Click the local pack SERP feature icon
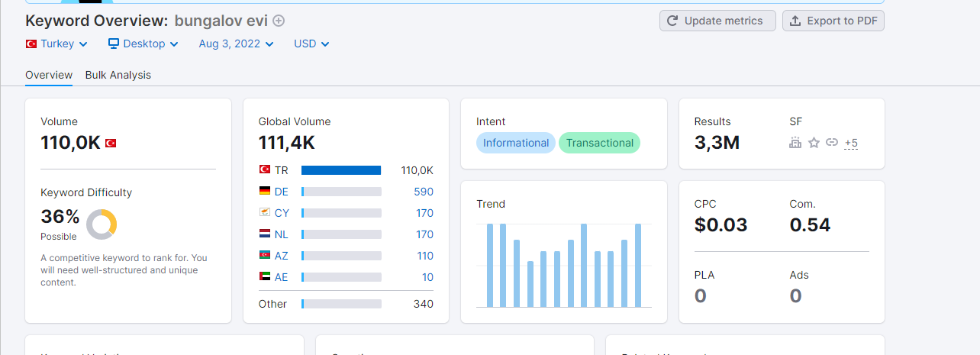The height and width of the screenshot is (355, 980). tap(795, 143)
